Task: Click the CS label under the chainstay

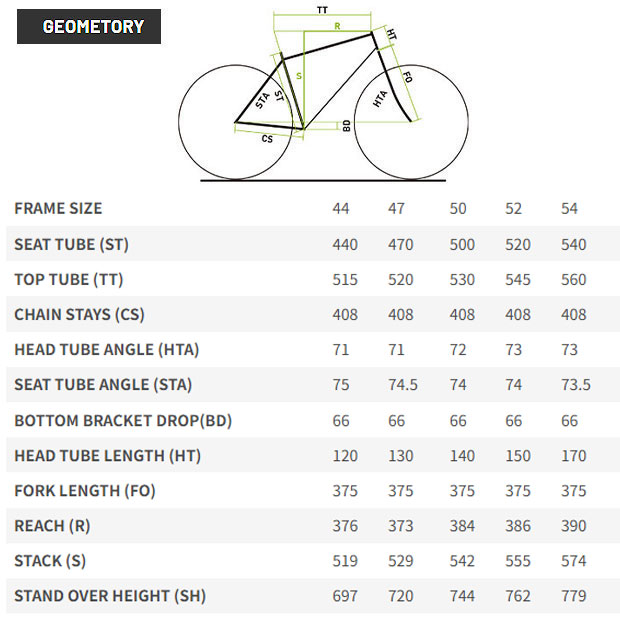Action: tap(267, 139)
